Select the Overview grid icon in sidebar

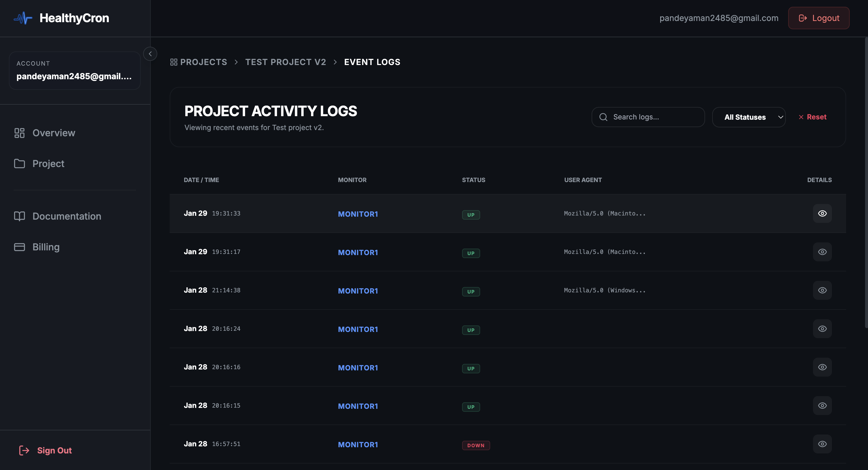coord(20,133)
